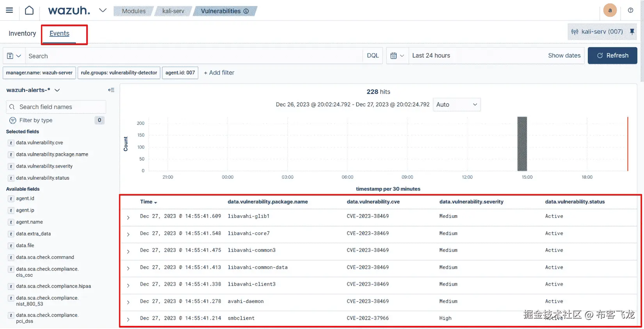Click the data.sca.check.compliance.pci_dss field
This screenshot has width=644, height=329.
[x=47, y=318]
